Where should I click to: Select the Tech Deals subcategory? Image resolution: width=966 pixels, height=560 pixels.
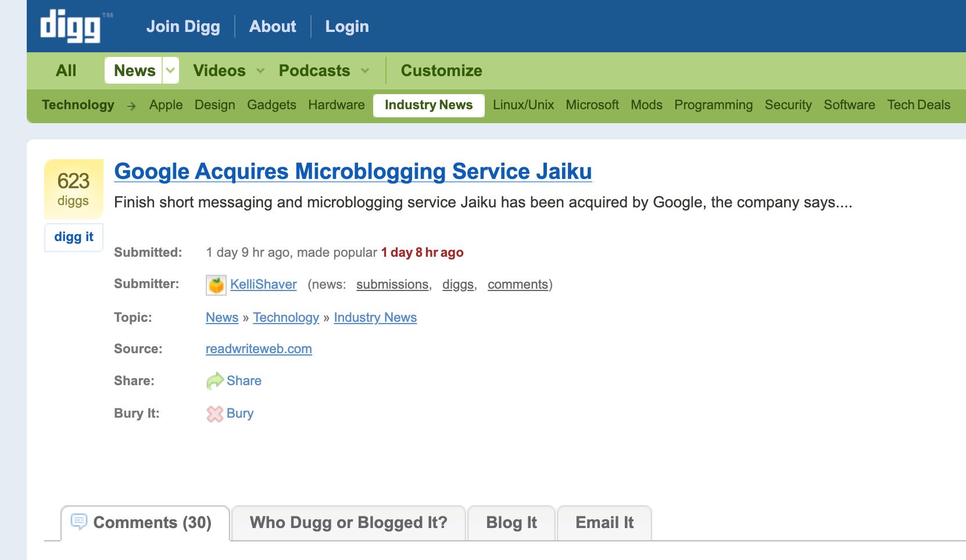(918, 105)
